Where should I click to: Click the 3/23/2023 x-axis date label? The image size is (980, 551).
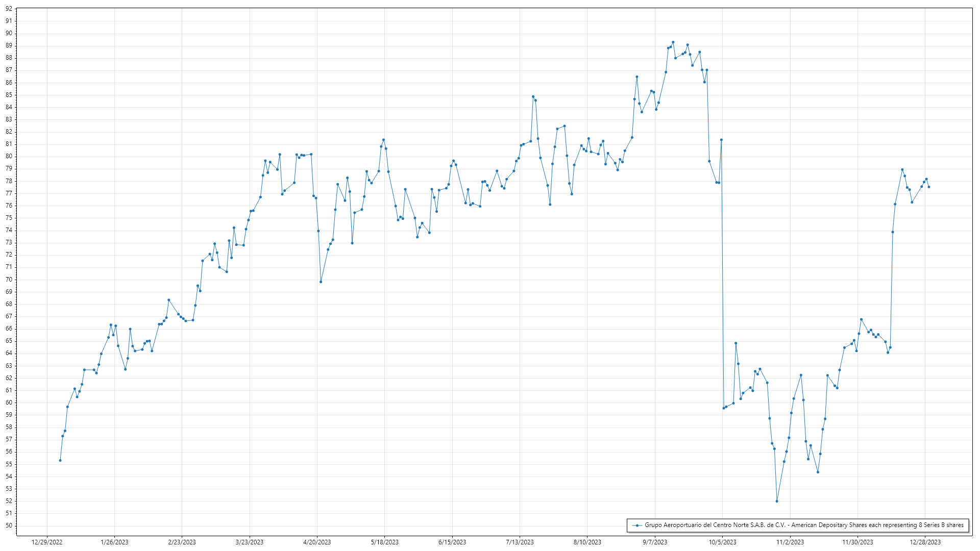point(250,542)
